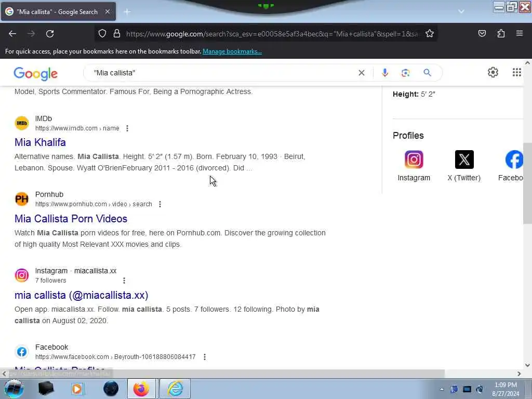This screenshot has width=532, height=399.
Task: Clear the search box text
Action: click(x=362, y=73)
